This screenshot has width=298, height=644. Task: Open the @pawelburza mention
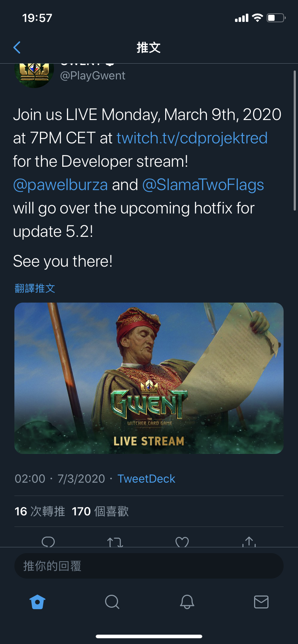click(60, 185)
